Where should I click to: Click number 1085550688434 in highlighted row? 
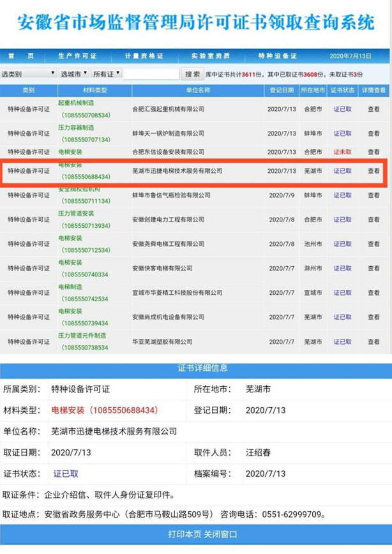(86, 177)
